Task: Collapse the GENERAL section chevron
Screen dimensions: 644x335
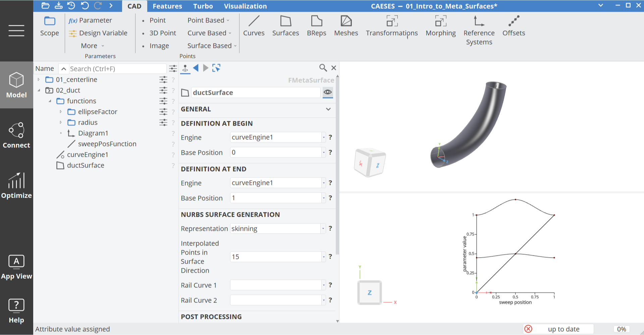Action: click(328, 109)
